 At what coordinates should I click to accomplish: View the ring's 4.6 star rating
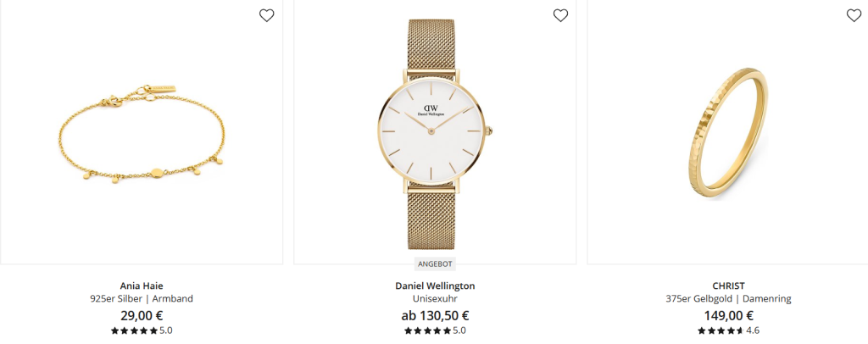(728, 330)
